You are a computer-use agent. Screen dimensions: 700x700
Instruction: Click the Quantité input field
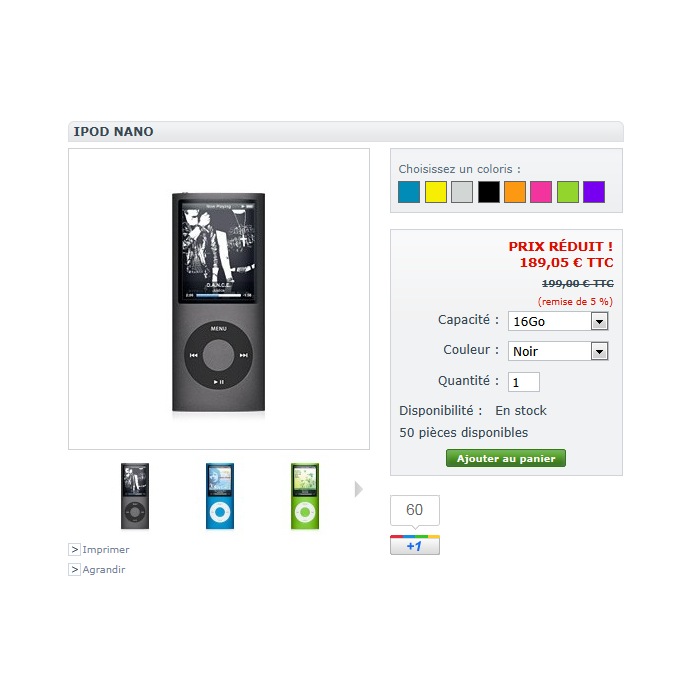click(524, 382)
